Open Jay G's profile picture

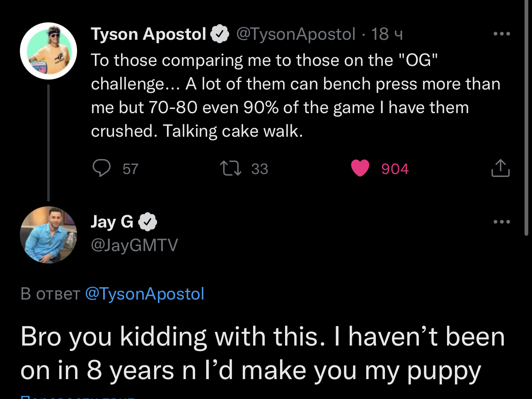(x=48, y=235)
